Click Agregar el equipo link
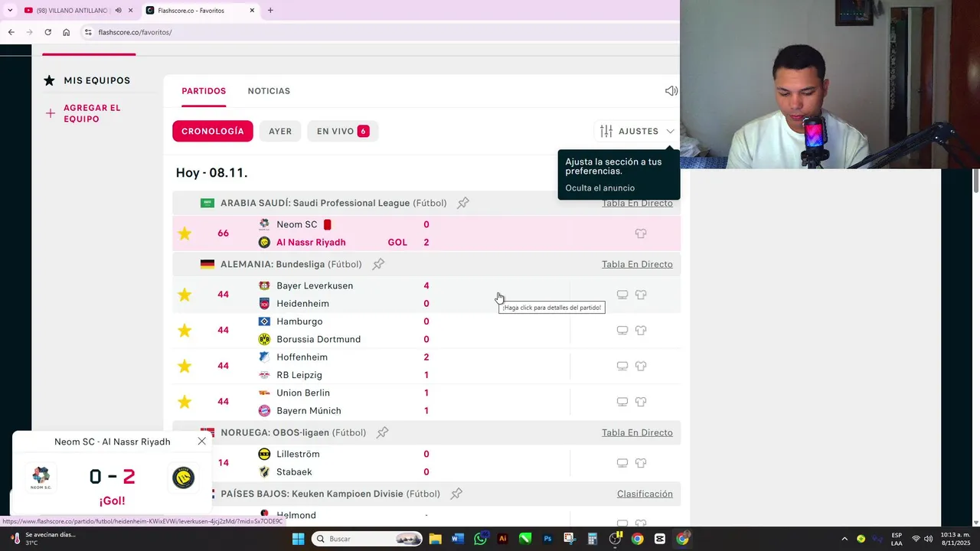Viewport: 980px width, 551px height. point(93,113)
